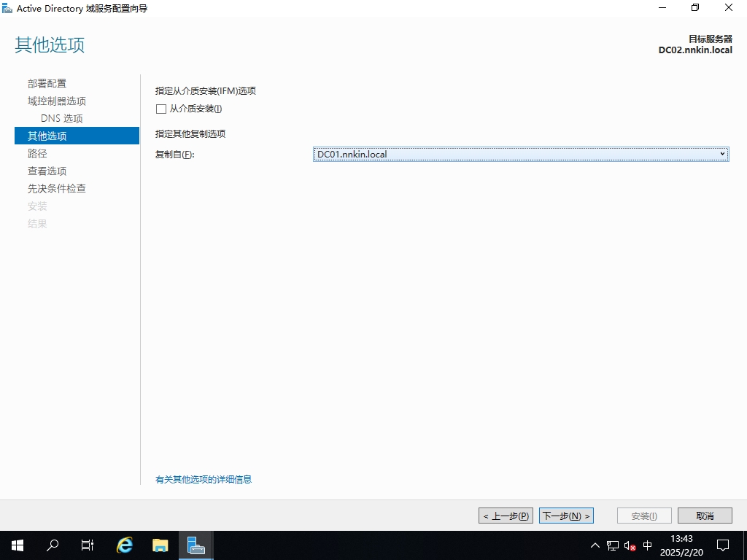The height and width of the screenshot is (560, 747).
Task: Select the Server Manager taskbar icon
Action: coord(196,545)
